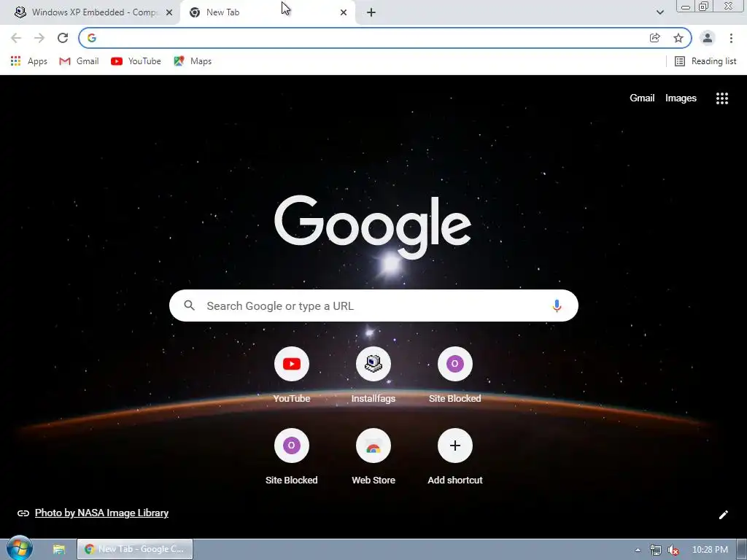
Task: Click the link icon beside the photo credit
Action: (23, 513)
